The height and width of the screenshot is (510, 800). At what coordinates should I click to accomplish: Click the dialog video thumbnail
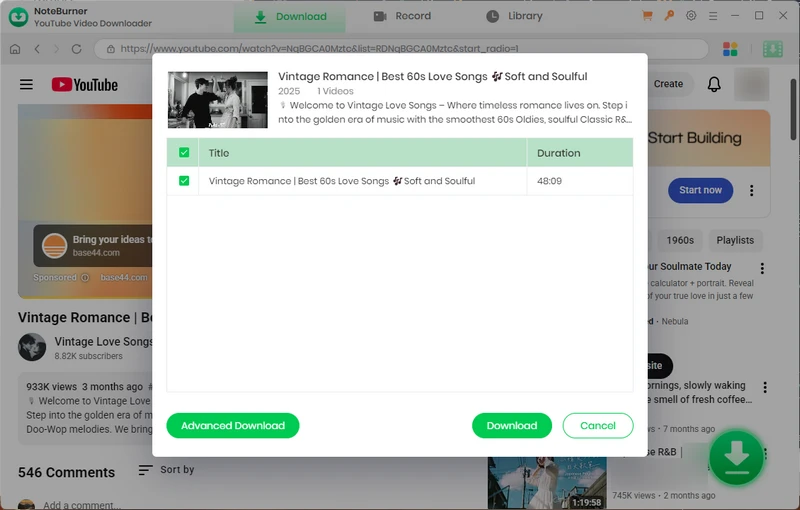click(x=217, y=99)
